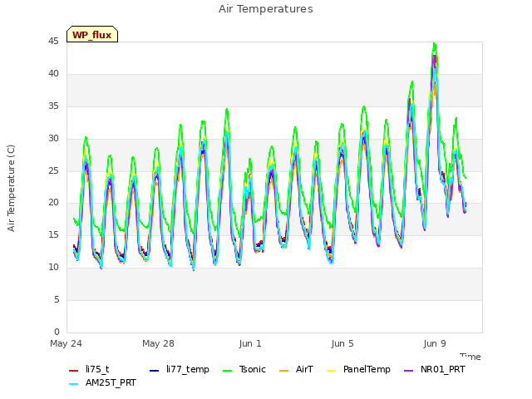Click the May 28 x-axis tick label
The width and height of the screenshot is (532, 399).
tap(158, 343)
